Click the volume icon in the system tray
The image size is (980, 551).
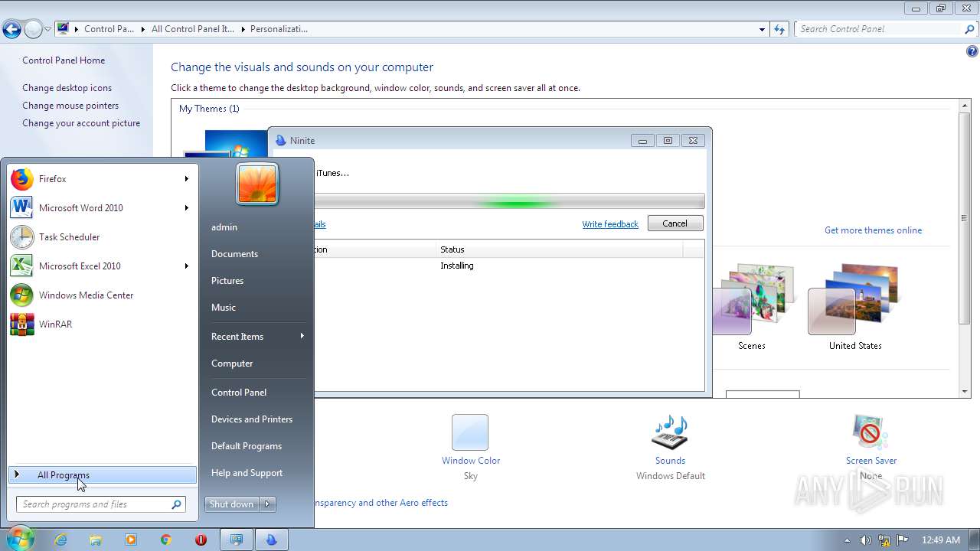point(865,540)
